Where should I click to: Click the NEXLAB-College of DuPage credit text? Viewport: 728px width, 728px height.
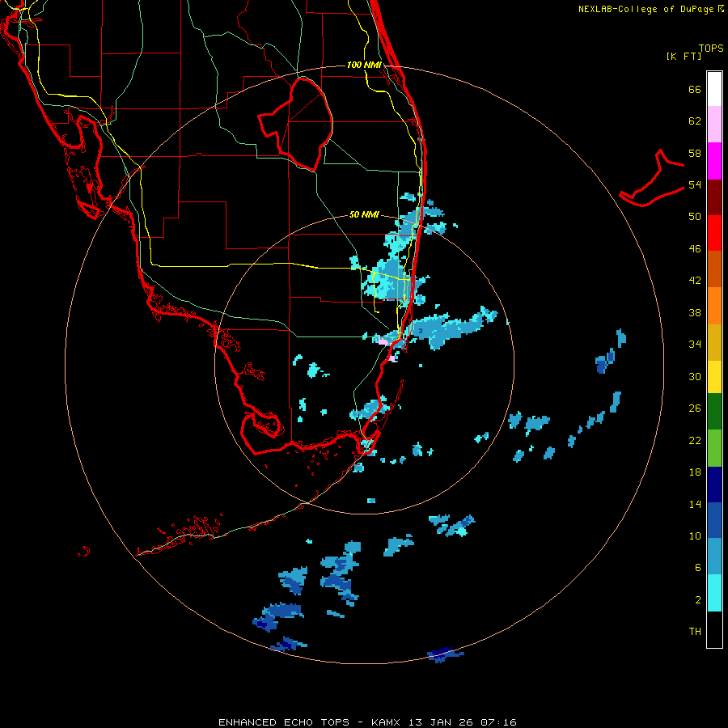click(x=650, y=9)
